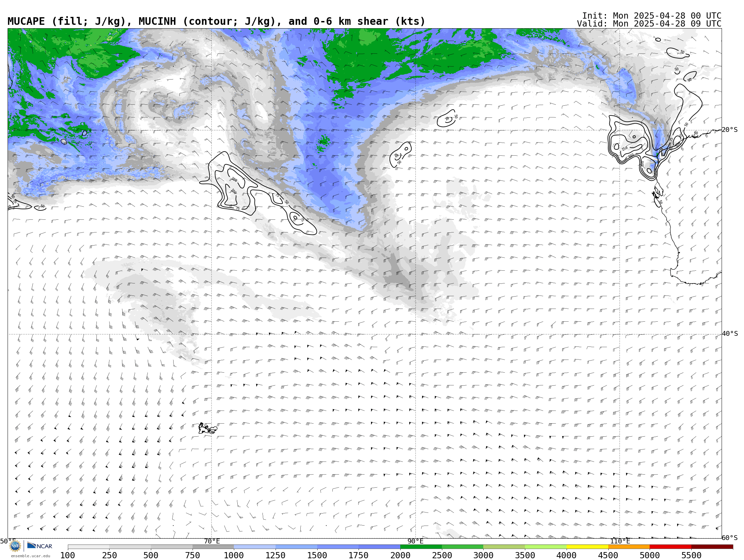Viewport: 744px width, 560px height.
Task: Pick the colorbar swatch between 1500 and 1750
Action: [338, 547]
